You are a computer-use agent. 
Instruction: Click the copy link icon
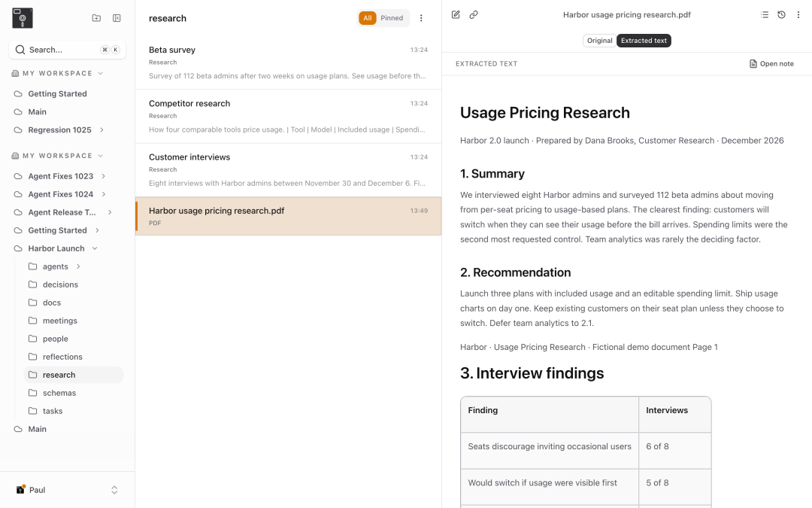[474, 14]
